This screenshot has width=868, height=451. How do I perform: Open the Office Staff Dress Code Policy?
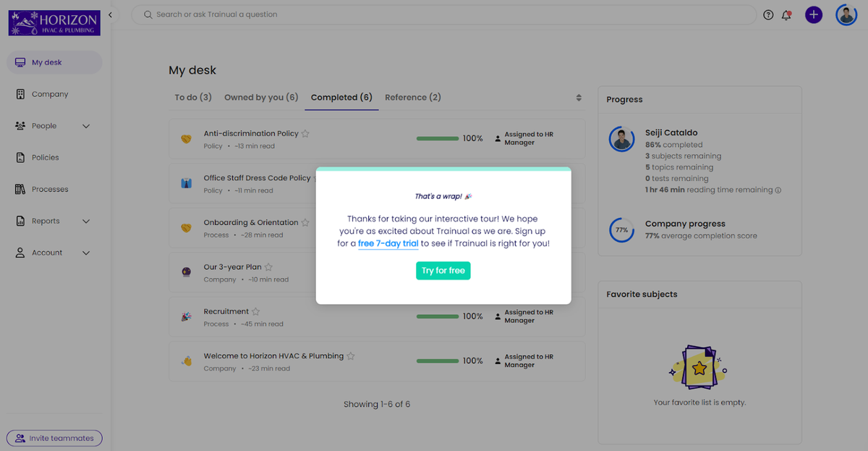(x=257, y=178)
